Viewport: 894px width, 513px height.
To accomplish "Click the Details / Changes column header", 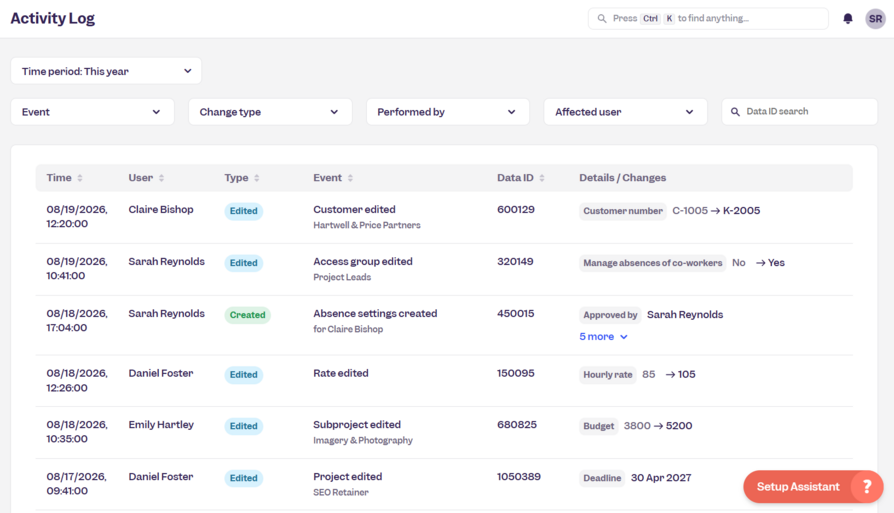I will 623,178.
